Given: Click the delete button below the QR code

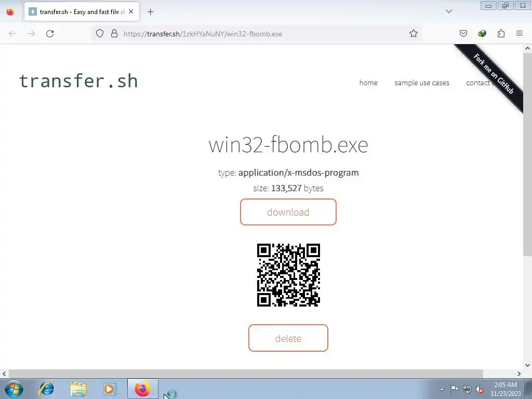Looking at the screenshot, I should tap(288, 338).
